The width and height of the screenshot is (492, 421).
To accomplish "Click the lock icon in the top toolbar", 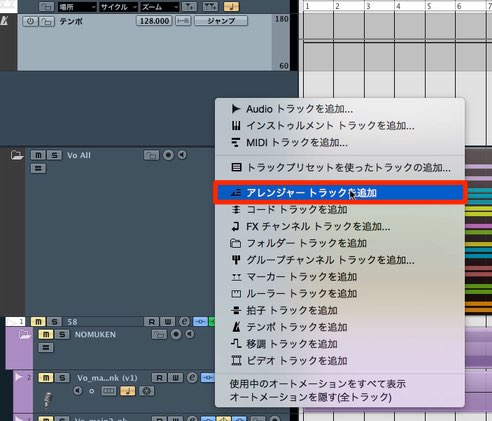I will pyautogui.click(x=47, y=6).
